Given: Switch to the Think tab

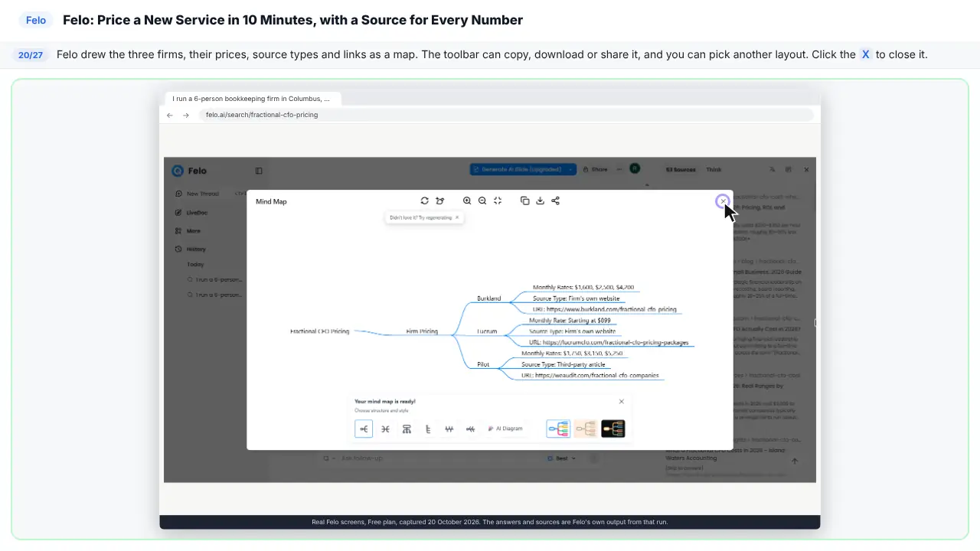Looking at the screenshot, I should point(714,169).
